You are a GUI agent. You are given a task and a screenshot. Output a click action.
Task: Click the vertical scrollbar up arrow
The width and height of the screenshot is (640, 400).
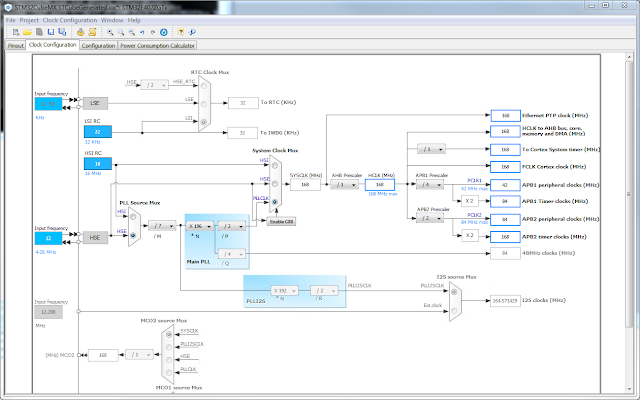click(x=629, y=58)
